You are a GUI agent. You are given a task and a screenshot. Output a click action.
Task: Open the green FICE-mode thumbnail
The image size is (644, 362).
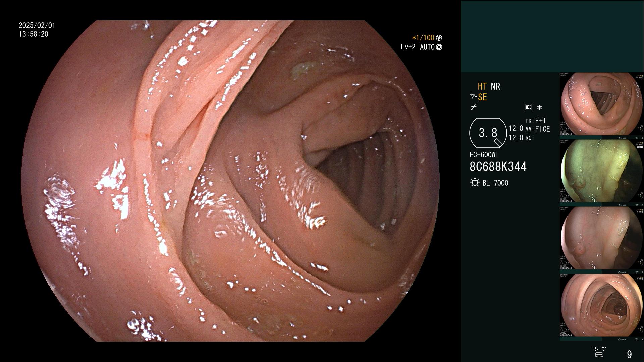point(602,171)
